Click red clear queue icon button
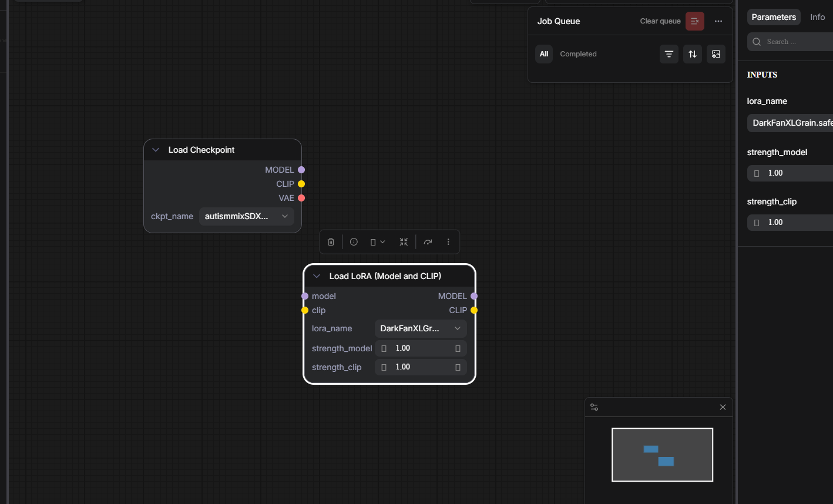The height and width of the screenshot is (504, 833). coord(695,21)
